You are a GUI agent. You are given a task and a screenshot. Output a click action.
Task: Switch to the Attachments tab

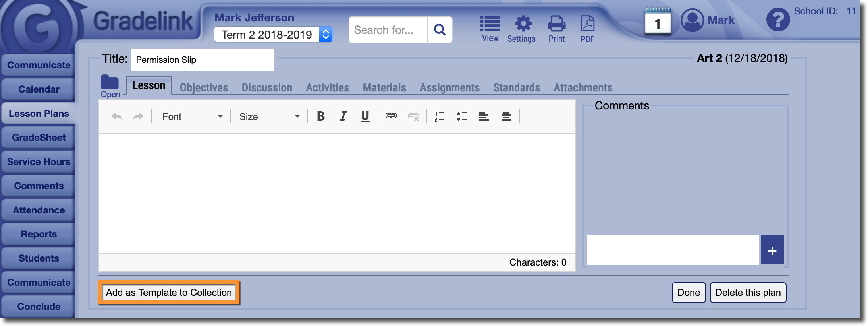pyautogui.click(x=583, y=87)
